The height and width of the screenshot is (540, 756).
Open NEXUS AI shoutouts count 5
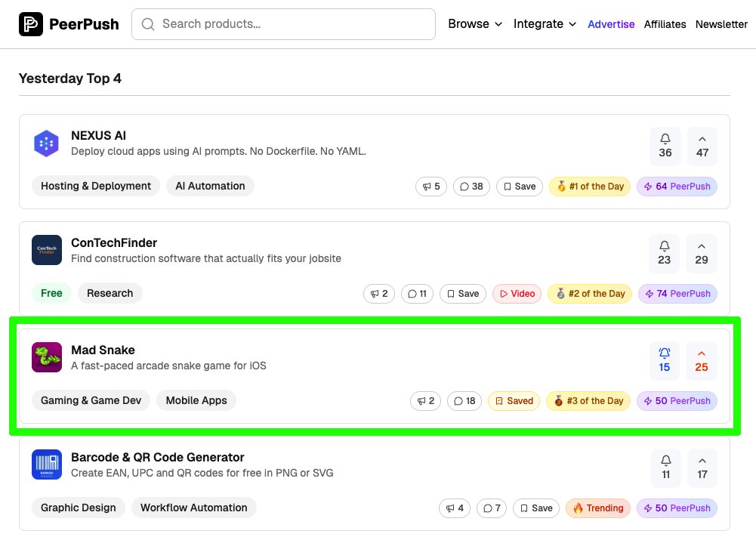(x=431, y=187)
